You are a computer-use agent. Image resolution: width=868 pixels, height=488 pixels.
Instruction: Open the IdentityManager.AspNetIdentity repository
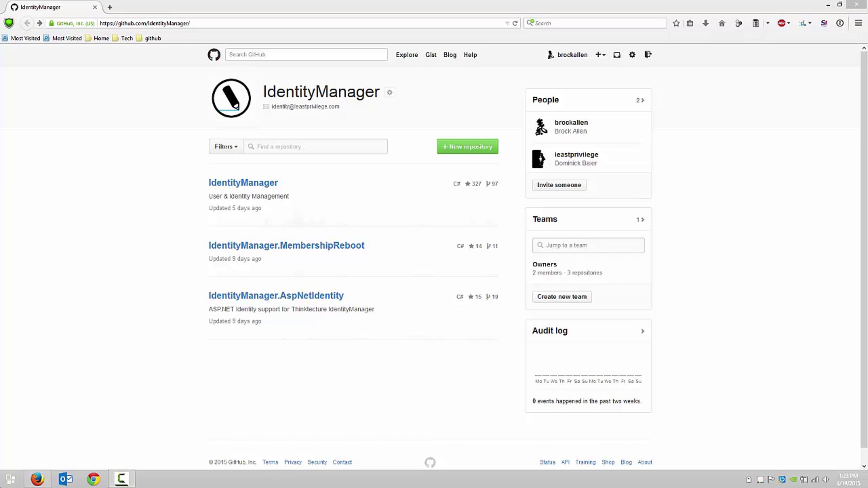pyautogui.click(x=276, y=296)
